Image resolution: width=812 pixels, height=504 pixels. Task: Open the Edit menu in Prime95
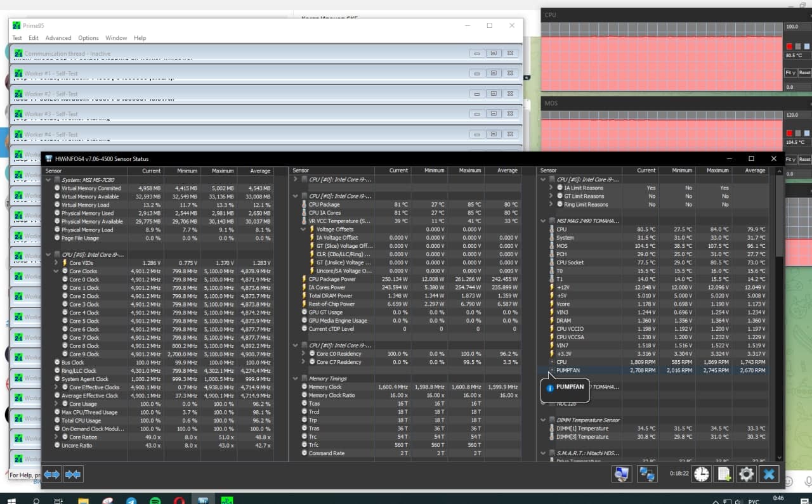[34, 38]
